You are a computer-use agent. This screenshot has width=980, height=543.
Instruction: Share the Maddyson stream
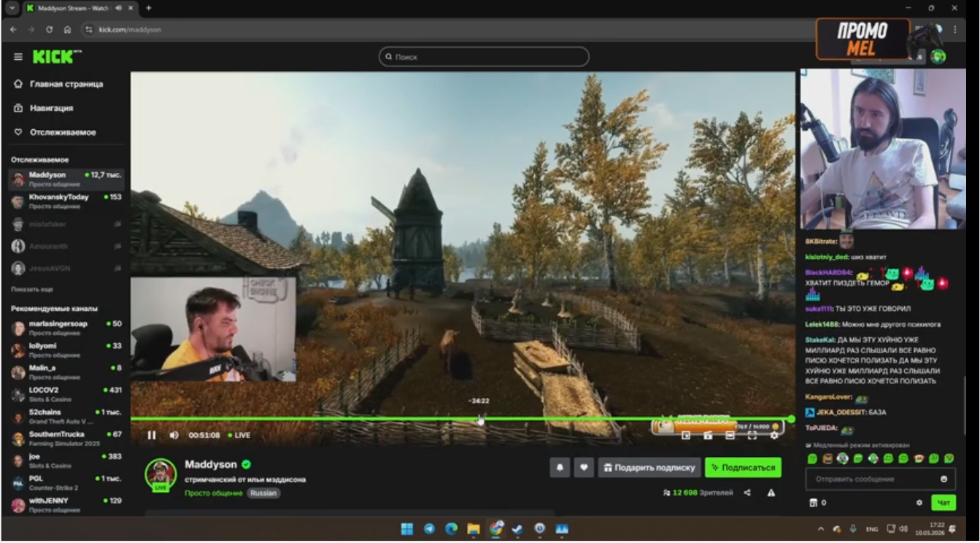pos(747,493)
